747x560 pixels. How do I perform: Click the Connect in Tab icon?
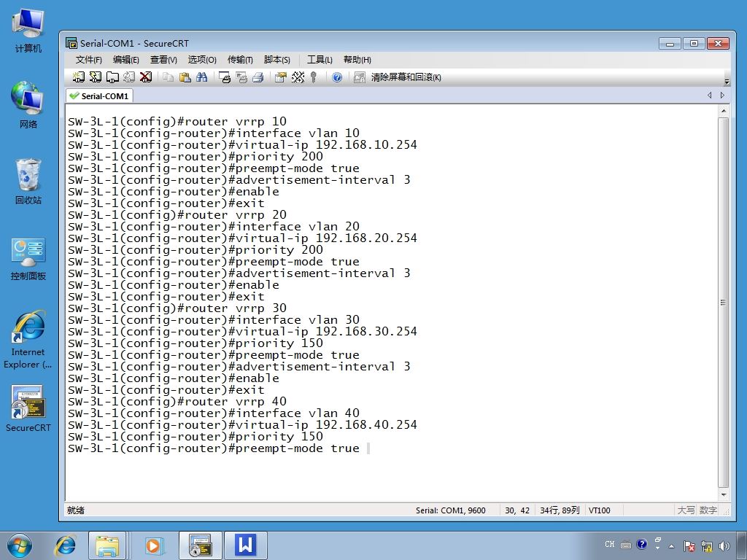112,77
